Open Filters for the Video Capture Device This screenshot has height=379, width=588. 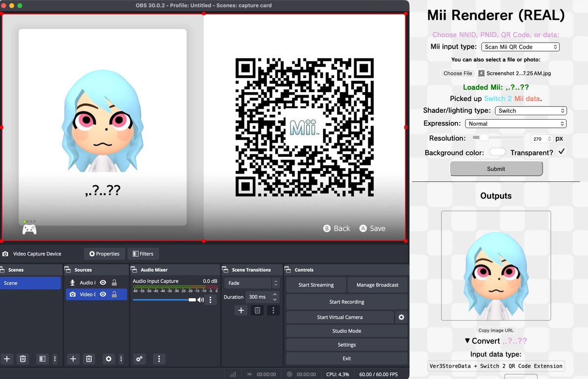click(143, 254)
